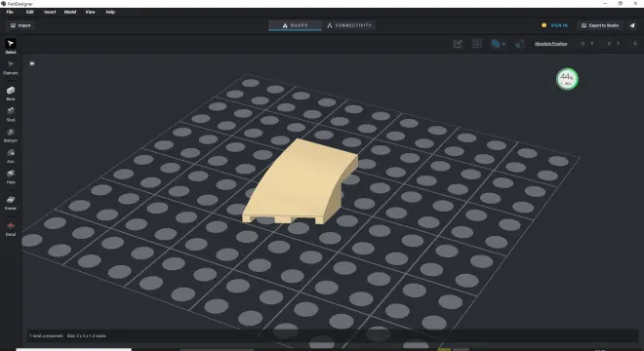The height and width of the screenshot is (351, 644).
Task: Click the edit note pencil icon
Action: [x=458, y=44]
